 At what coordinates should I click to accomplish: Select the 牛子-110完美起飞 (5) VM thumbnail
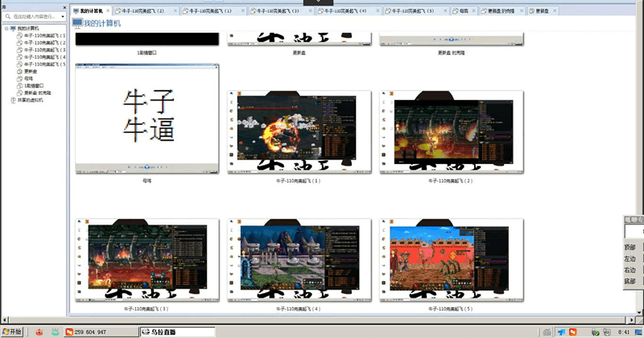coord(452,260)
